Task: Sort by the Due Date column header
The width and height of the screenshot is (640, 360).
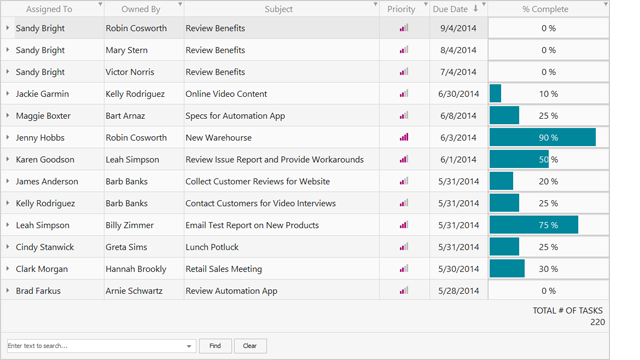Action: click(x=450, y=9)
